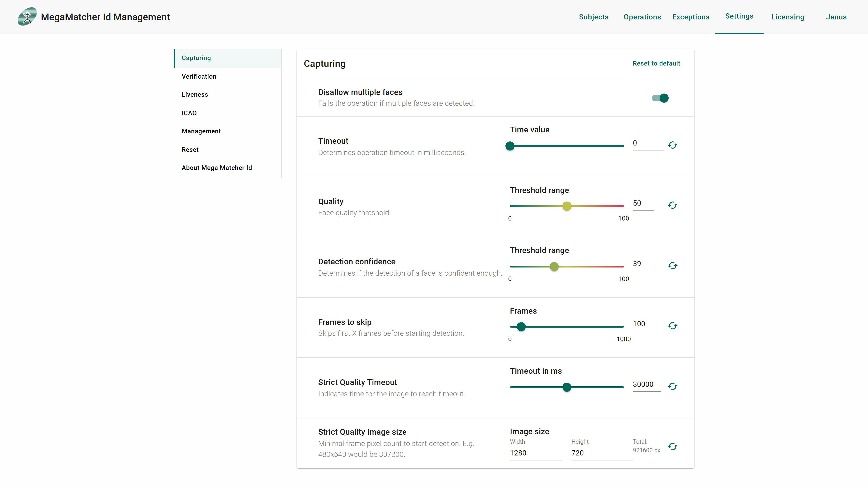Reset the Timeout value to default
This screenshot has width=868, height=488.
[x=672, y=145]
